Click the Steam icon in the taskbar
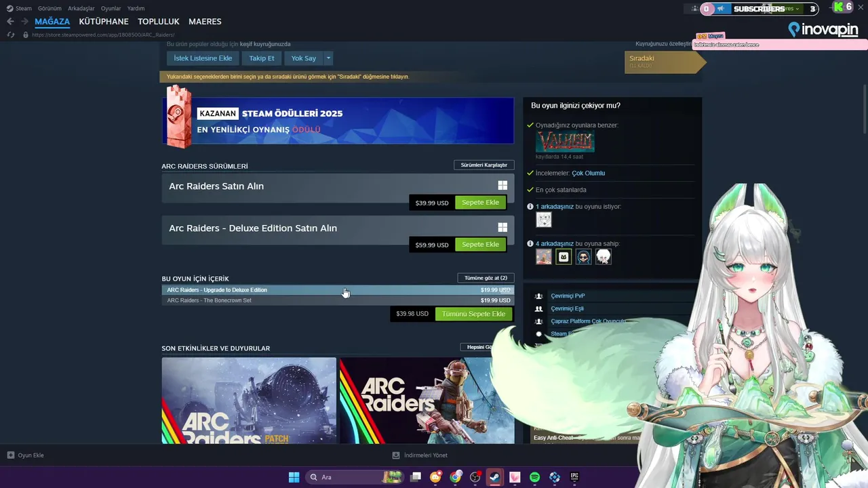 (495, 477)
